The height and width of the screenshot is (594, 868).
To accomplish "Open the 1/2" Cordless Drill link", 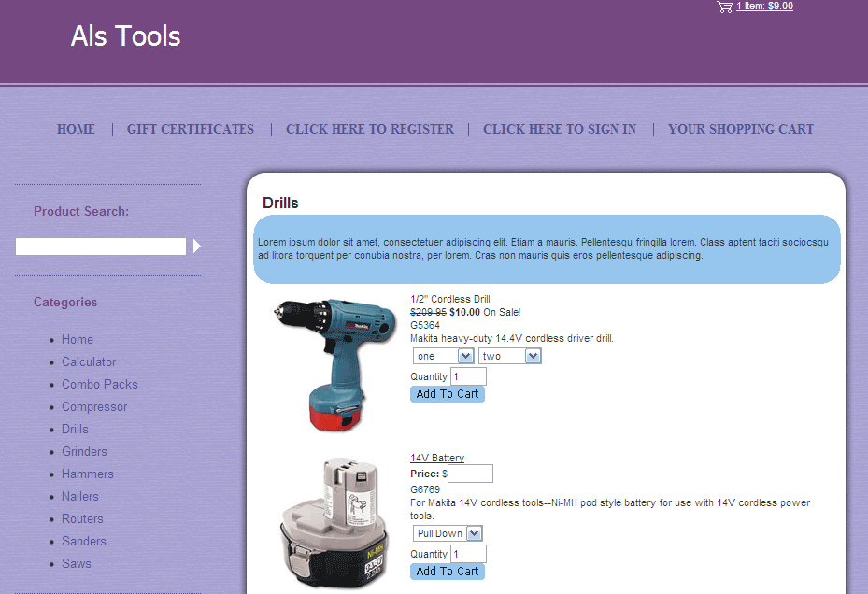I will [x=450, y=300].
